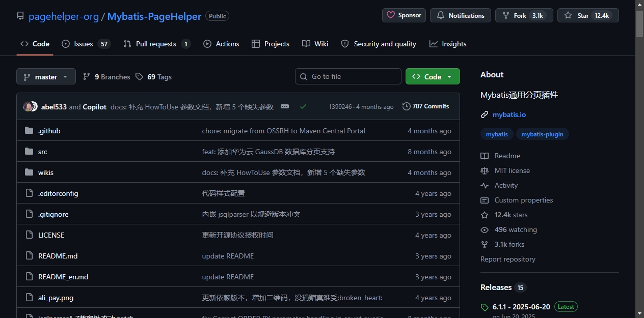Click Report repository link
Image resolution: width=644 pixels, height=318 pixels.
coord(508,259)
